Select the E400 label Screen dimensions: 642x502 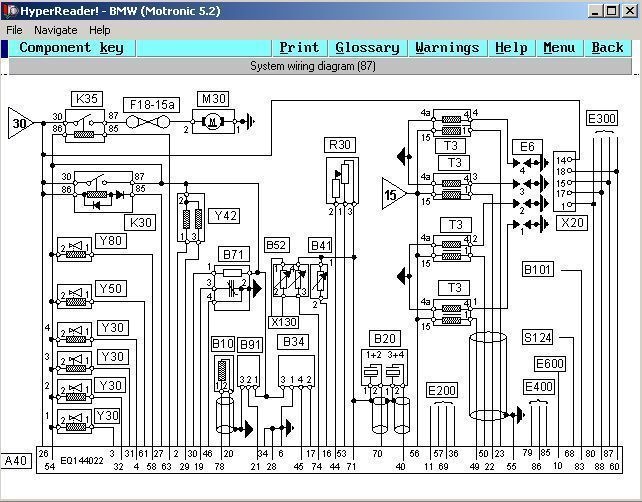pos(539,387)
